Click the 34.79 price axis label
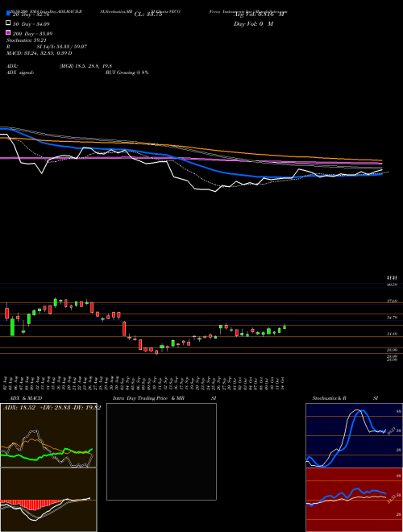The image size is (403, 532). pyautogui.click(x=393, y=318)
